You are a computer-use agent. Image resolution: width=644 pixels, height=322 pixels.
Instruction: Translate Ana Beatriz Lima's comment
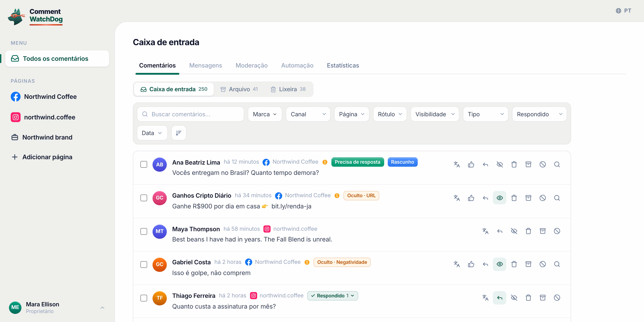point(456,164)
